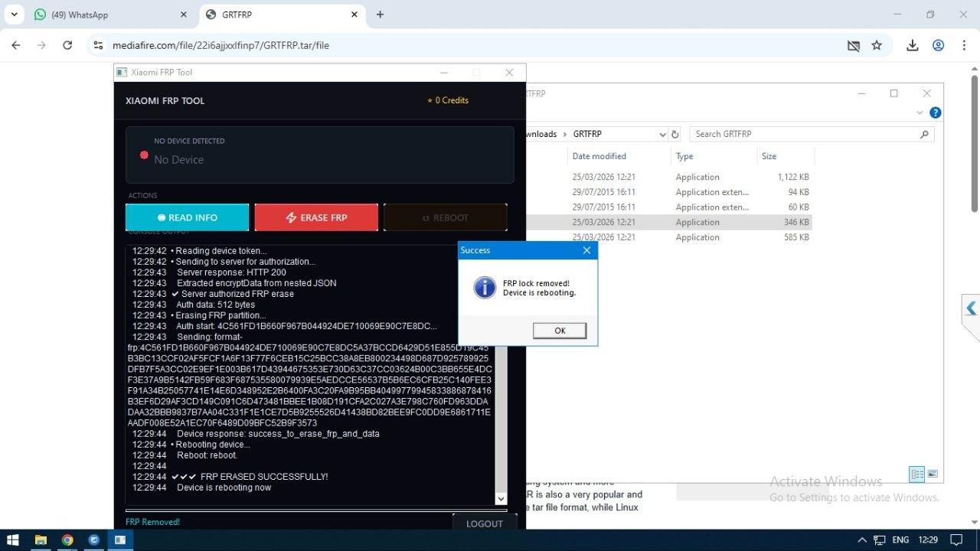
Task: Click the blue info icon in dialog
Action: pyautogui.click(x=485, y=288)
